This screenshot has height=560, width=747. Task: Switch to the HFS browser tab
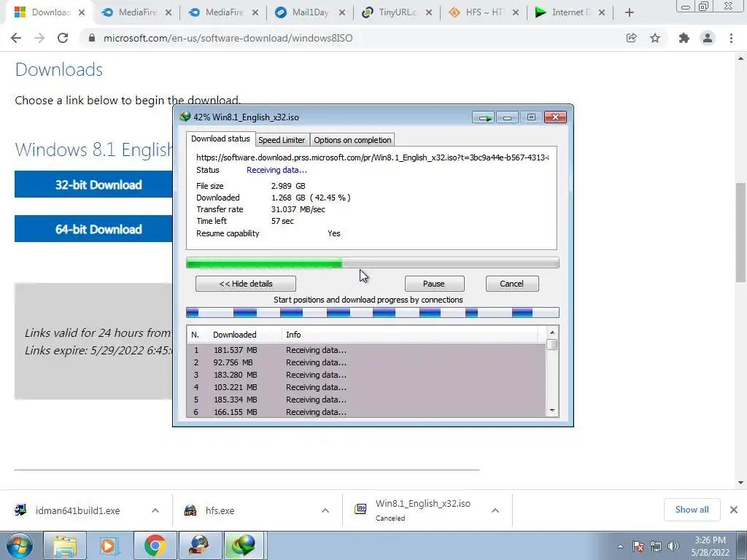484,13
